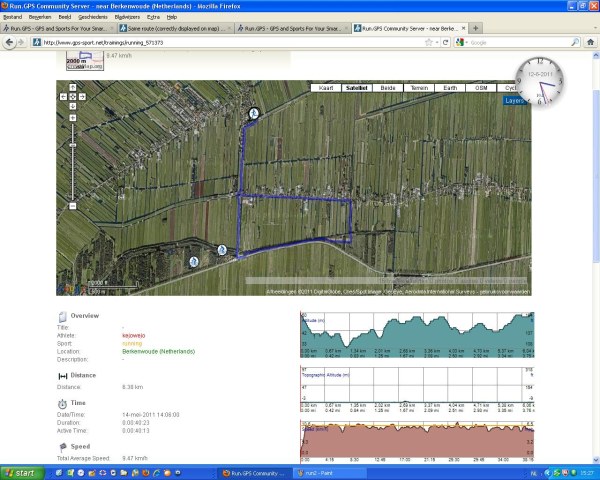
Task: Click the Firefox back navigation arrow
Action: pos(10,43)
